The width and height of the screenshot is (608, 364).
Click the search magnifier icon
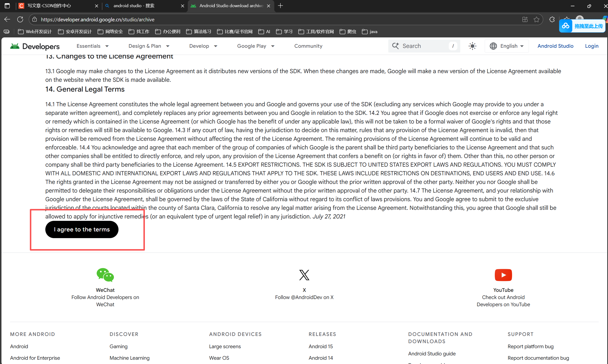(395, 46)
